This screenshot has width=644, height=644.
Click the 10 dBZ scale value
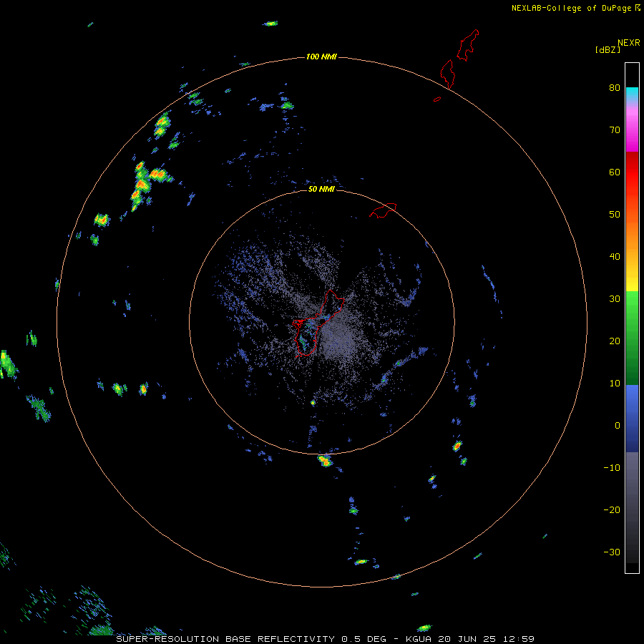click(615, 384)
